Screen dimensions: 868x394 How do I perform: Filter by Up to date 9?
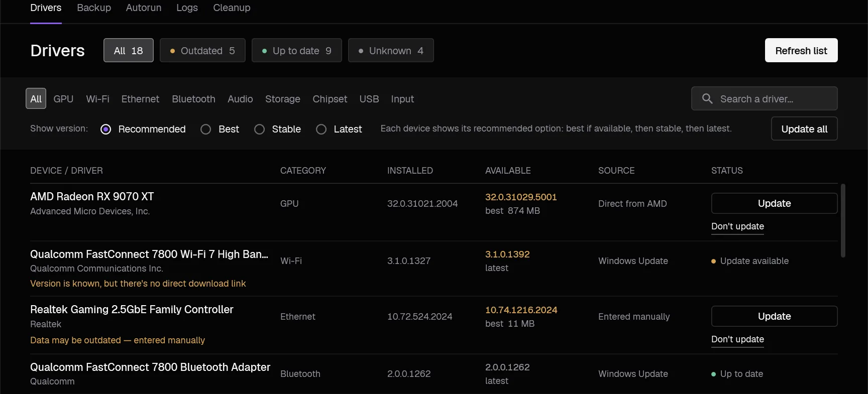[x=297, y=50]
